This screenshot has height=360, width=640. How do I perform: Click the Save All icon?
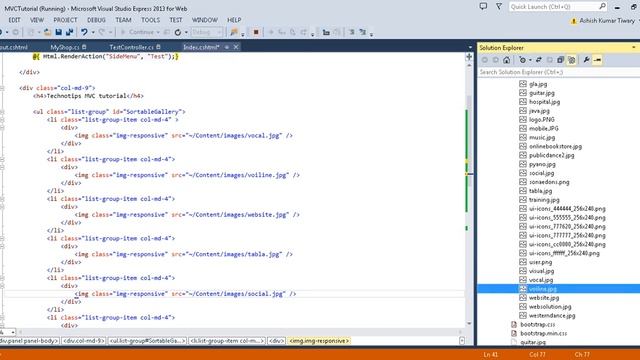tap(69, 32)
